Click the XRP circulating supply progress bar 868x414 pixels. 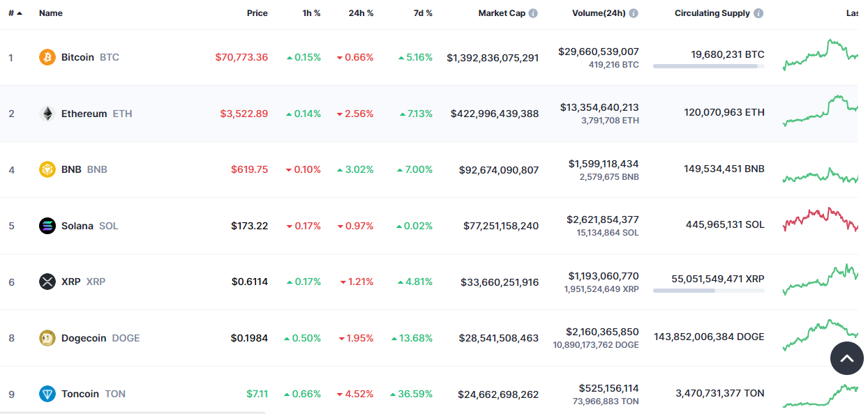[x=709, y=291]
